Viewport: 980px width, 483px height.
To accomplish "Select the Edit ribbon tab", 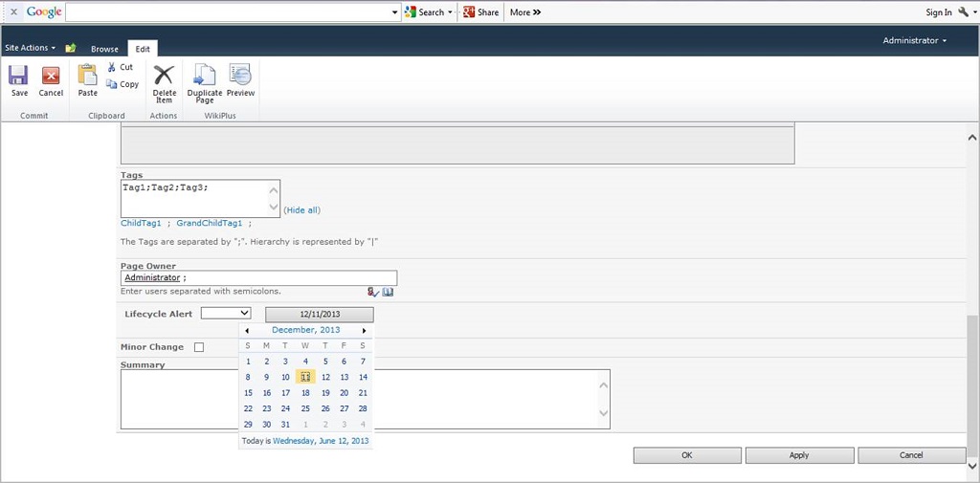I will [x=143, y=49].
